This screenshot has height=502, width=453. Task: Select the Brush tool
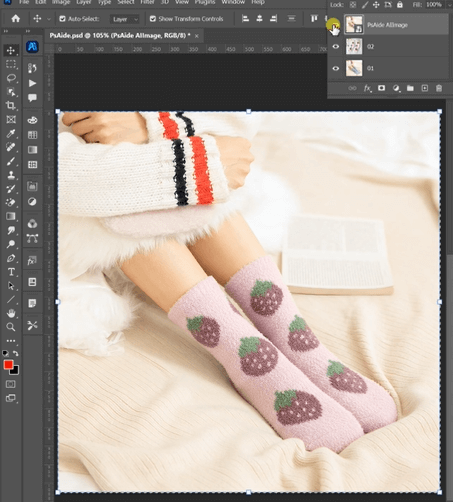coord(11,161)
